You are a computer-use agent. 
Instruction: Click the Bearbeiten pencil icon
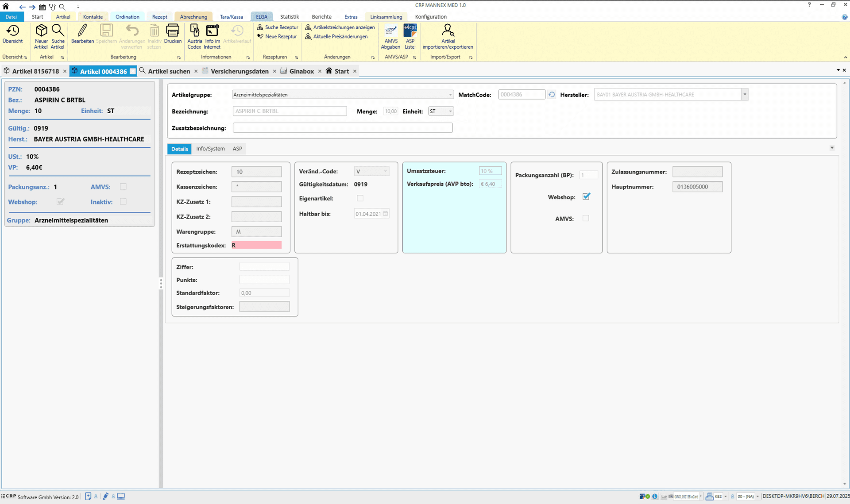coord(82,34)
